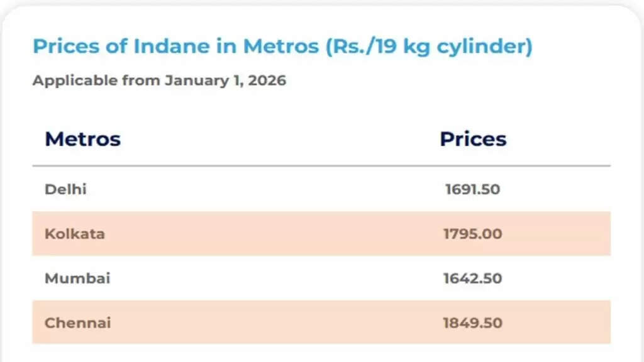
Task: Select Chennai's price value 1849.50
Action: click(x=472, y=323)
